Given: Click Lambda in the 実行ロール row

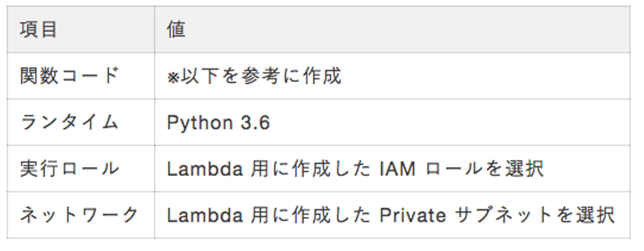Looking at the screenshot, I should tap(205, 169).
